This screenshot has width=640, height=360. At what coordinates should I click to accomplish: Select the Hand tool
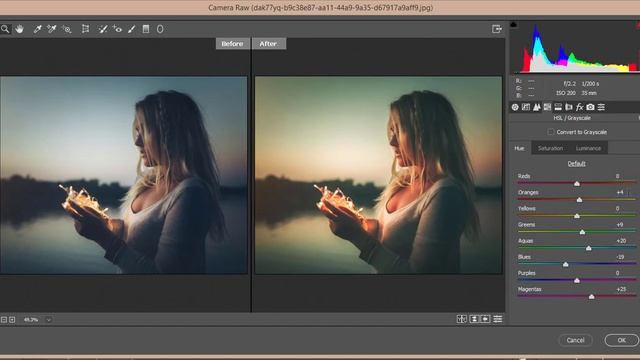tap(19, 29)
